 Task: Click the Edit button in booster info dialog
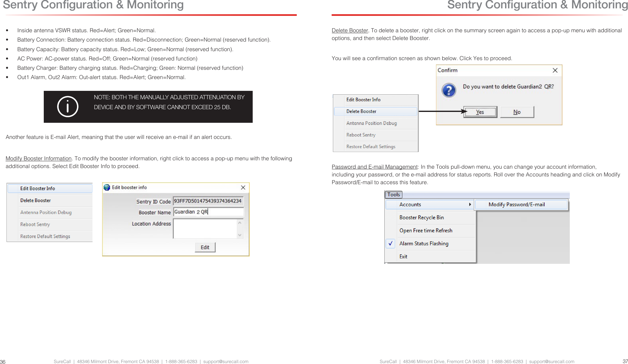(205, 248)
